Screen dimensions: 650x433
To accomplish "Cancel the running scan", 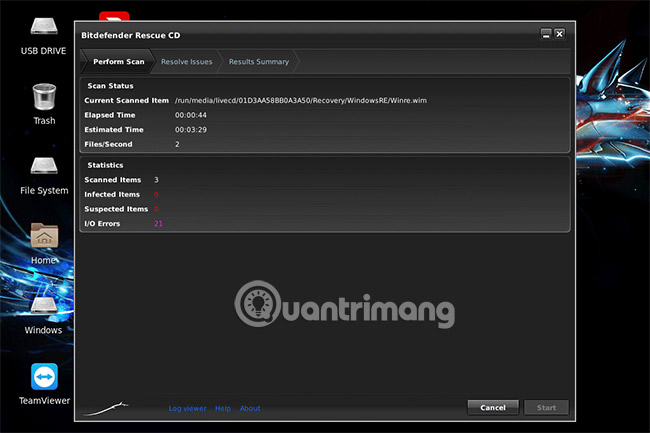I will (493, 408).
